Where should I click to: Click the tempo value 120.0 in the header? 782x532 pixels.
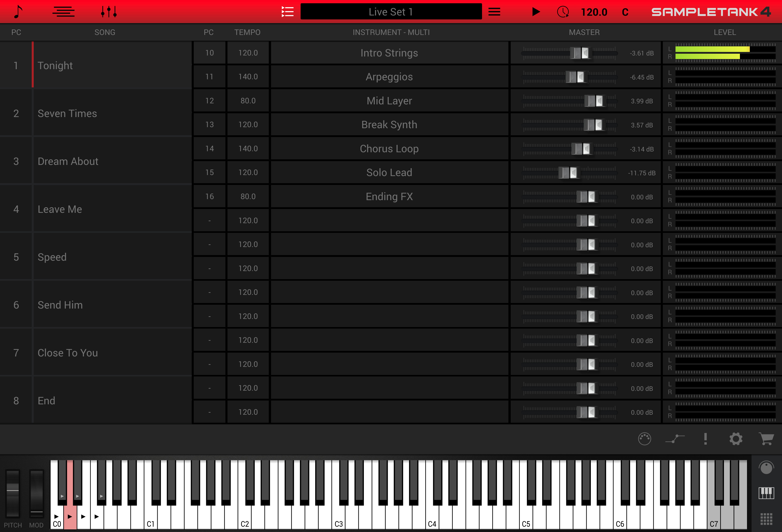[x=594, y=11]
